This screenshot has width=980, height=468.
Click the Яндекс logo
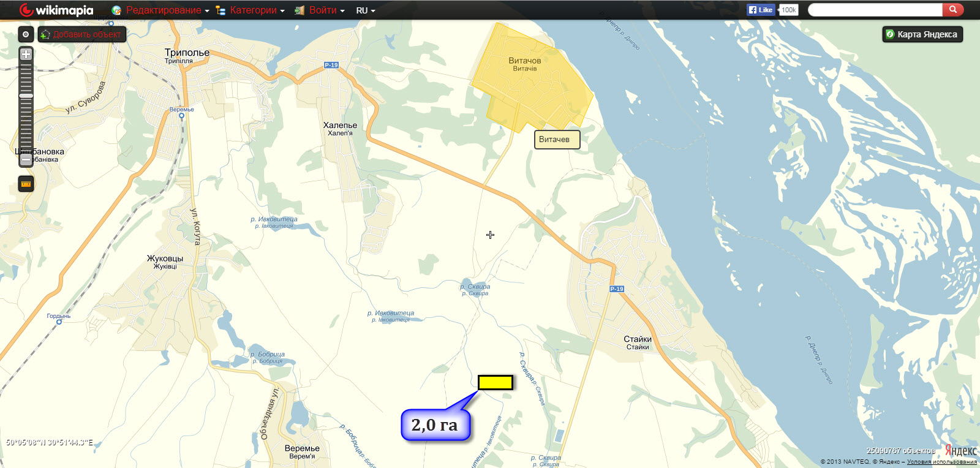tap(961, 451)
